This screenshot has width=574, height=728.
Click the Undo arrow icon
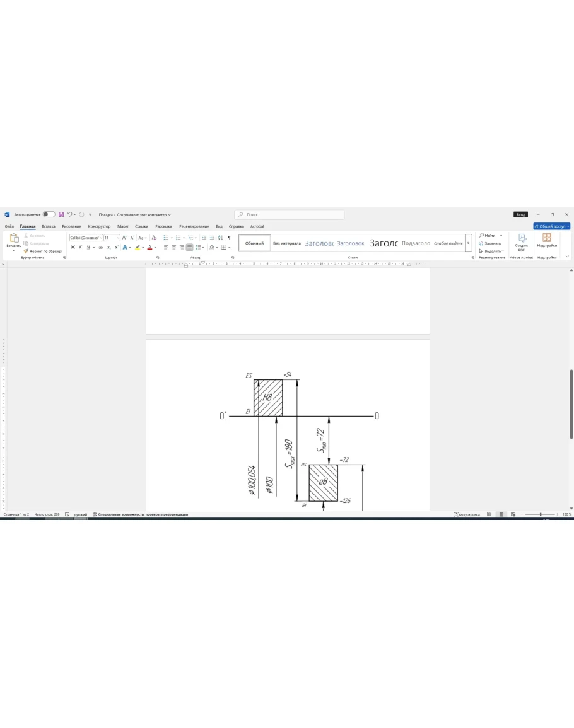(69, 214)
